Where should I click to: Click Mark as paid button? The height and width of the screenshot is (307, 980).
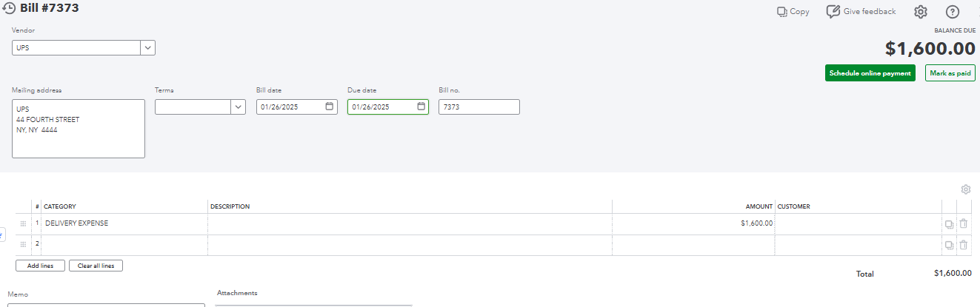(950, 73)
